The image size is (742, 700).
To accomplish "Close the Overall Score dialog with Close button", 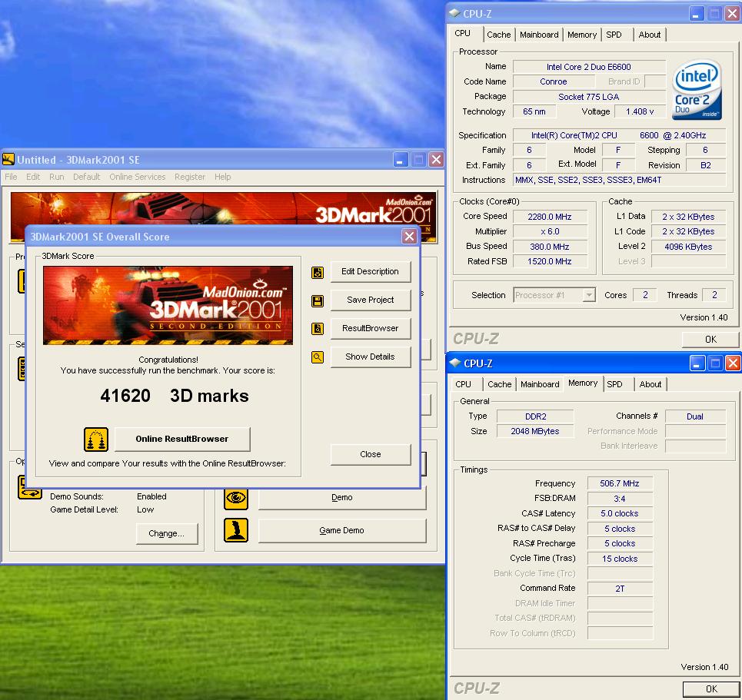I will click(x=370, y=454).
